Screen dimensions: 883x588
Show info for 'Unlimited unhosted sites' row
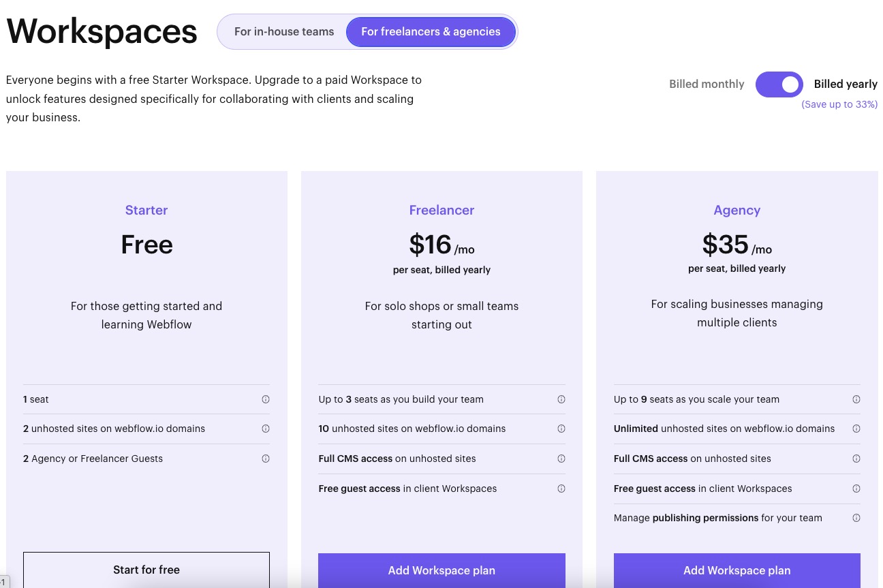(856, 429)
